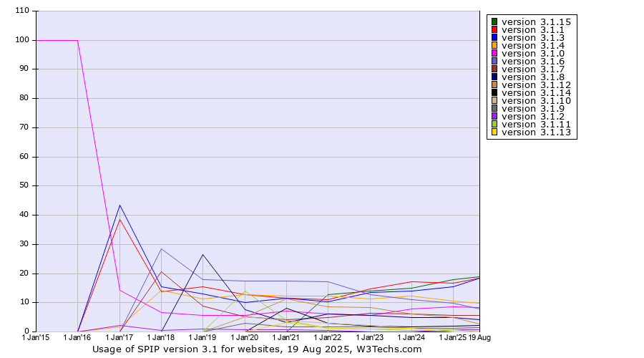The width and height of the screenshot is (644, 358).
Task: Click the y-axis value 20
Action: click(24, 273)
